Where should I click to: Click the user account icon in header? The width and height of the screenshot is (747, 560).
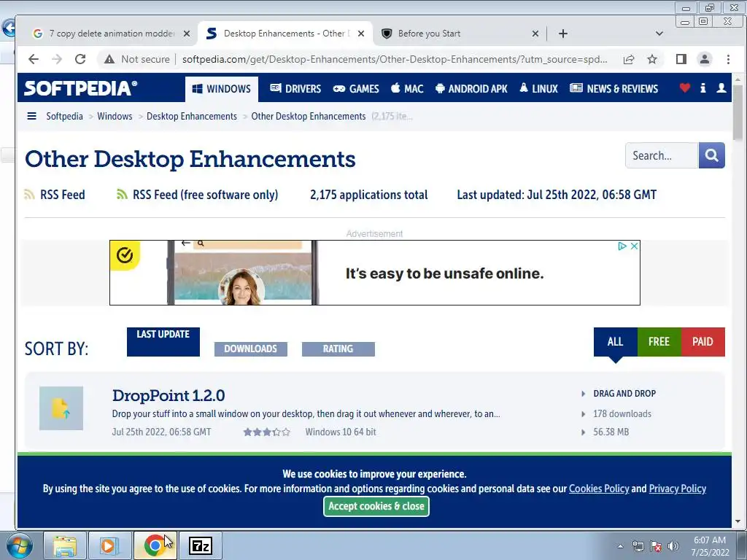pos(721,87)
